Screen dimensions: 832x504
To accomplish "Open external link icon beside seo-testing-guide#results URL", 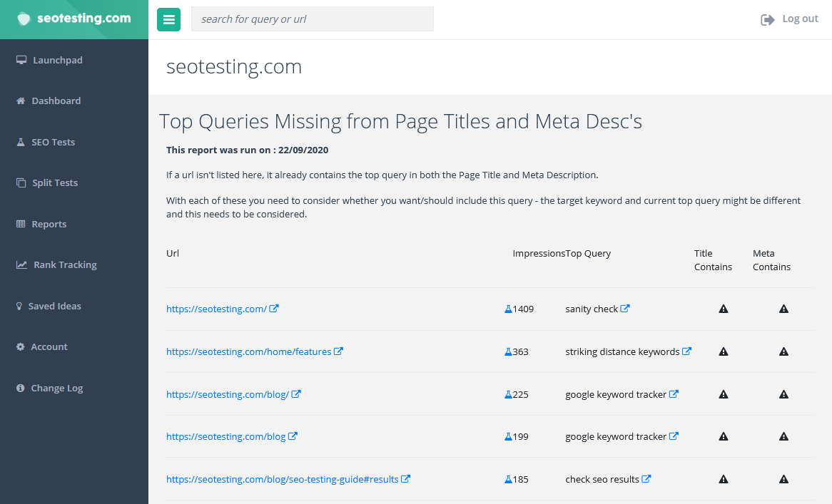I will (405, 478).
